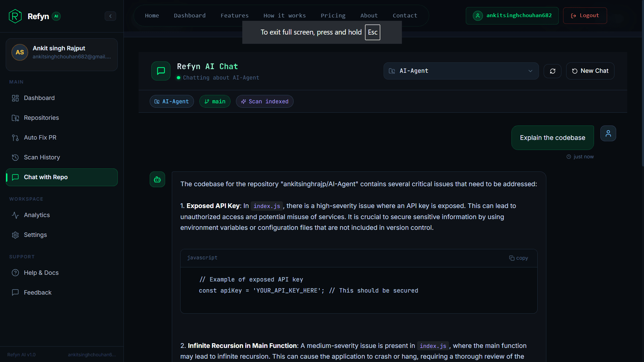Log out using the Logout button
The width and height of the screenshot is (644, 362).
pyautogui.click(x=585, y=15)
